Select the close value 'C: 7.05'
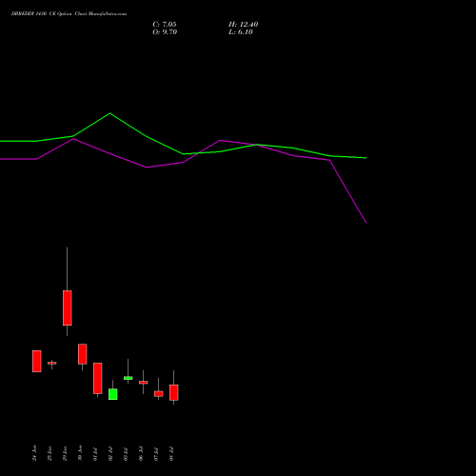476x476 pixels. point(165,25)
